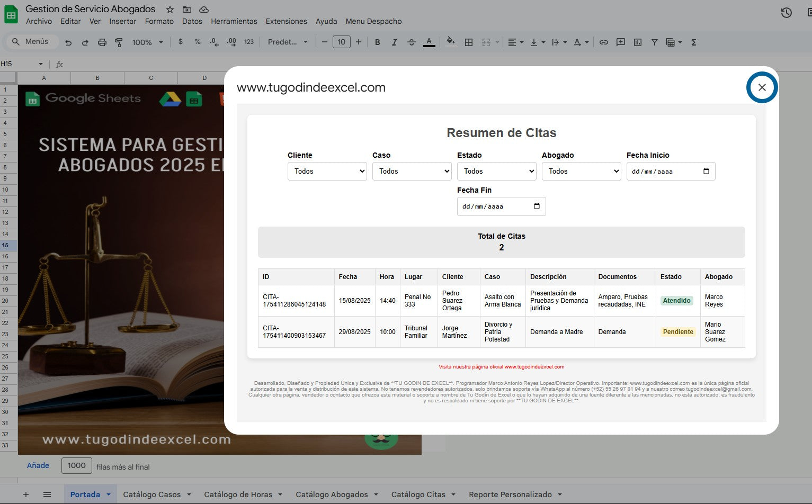The width and height of the screenshot is (812, 504).
Task: Open Fecha Inicio calendar picker icon
Action: [706, 171]
